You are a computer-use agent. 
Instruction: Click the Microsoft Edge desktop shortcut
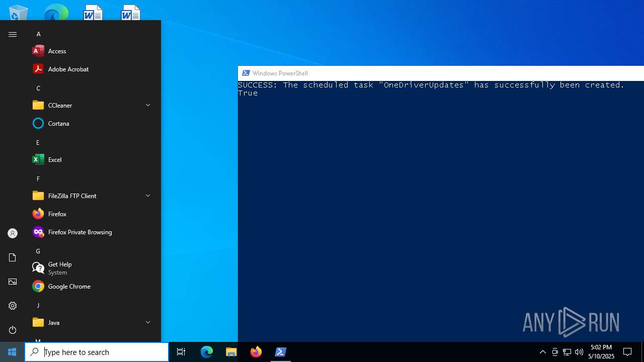(x=56, y=13)
